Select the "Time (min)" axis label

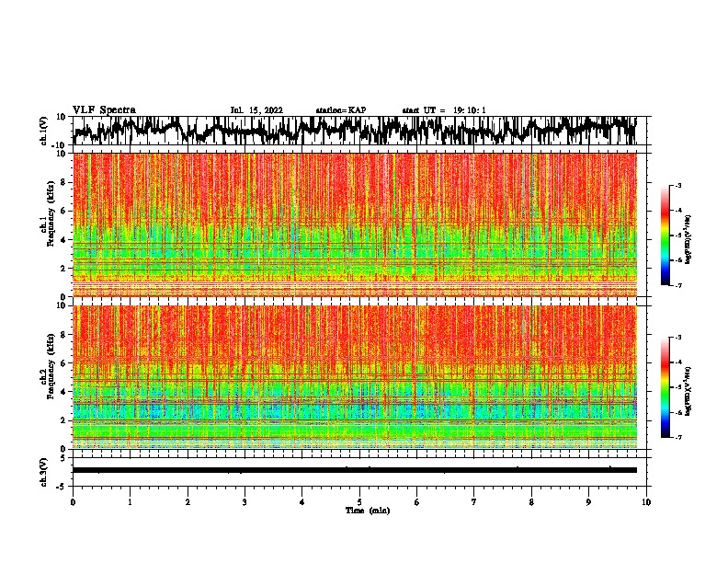pos(368,511)
